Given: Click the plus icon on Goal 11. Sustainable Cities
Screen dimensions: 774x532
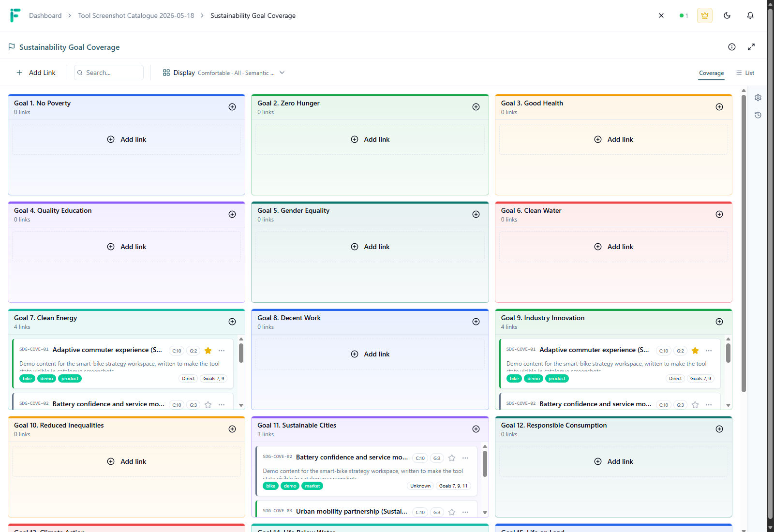Looking at the screenshot, I should [x=476, y=429].
